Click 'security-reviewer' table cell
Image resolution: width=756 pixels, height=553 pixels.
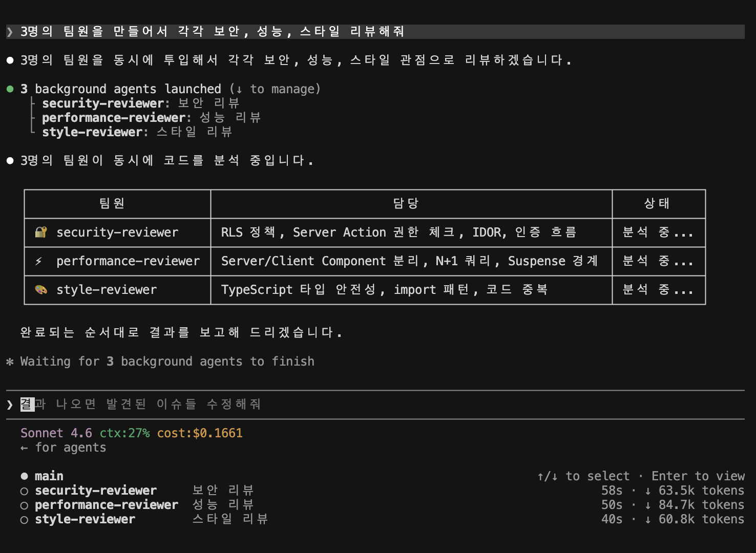tap(117, 232)
